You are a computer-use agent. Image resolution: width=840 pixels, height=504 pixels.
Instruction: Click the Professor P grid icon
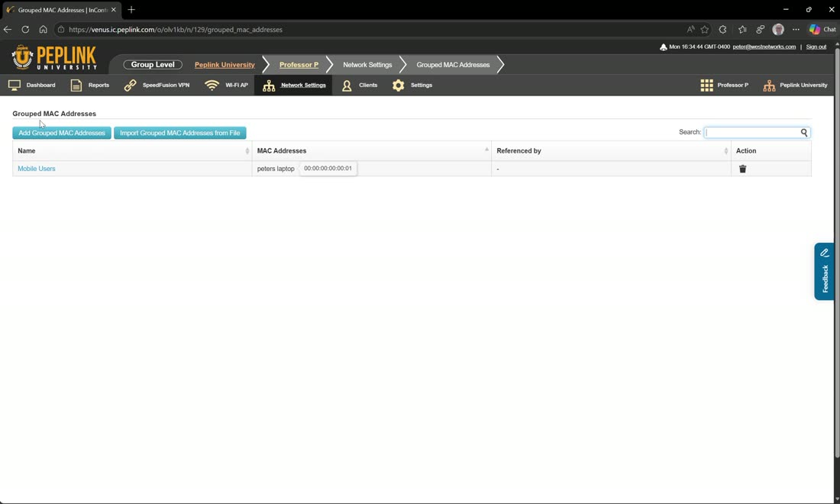706,86
